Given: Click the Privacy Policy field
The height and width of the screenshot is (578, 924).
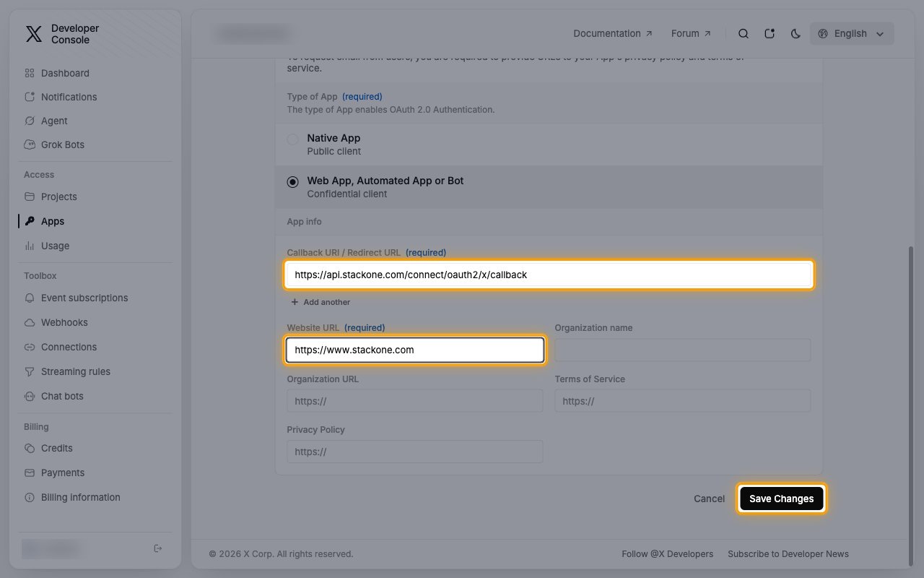Looking at the screenshot, I should pos(415,452).
